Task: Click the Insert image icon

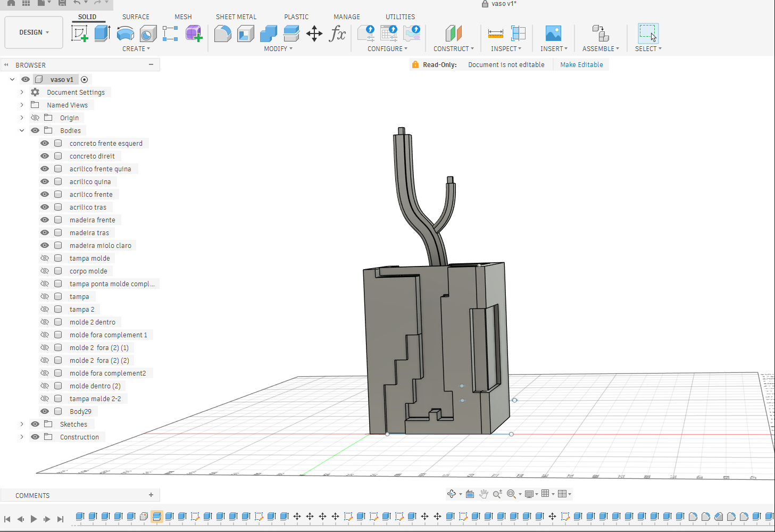Action: click(x=553, y=34)
